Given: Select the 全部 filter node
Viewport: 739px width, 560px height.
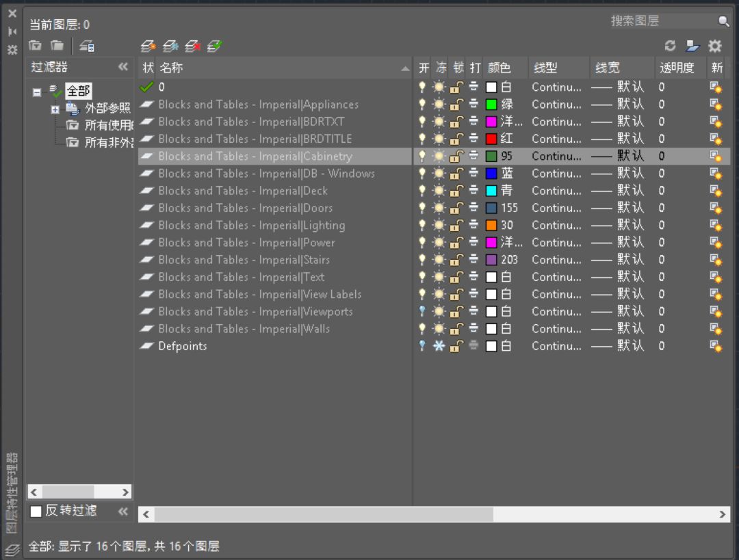Looking at the screenshot, I should click(78, 90).
